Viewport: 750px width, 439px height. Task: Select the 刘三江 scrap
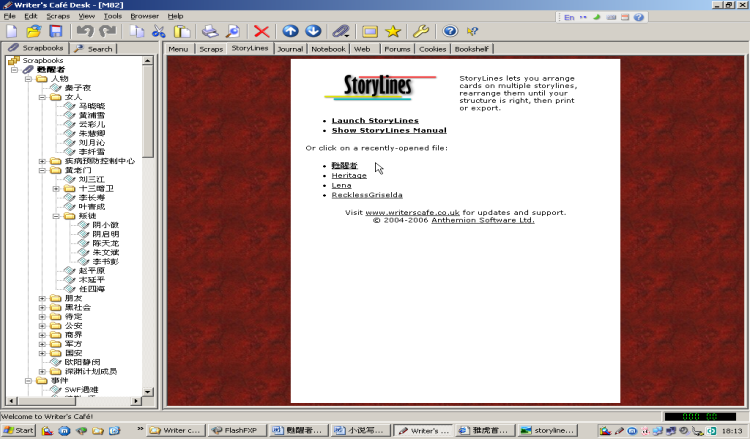pyautogui.click(x=91, y=179)
